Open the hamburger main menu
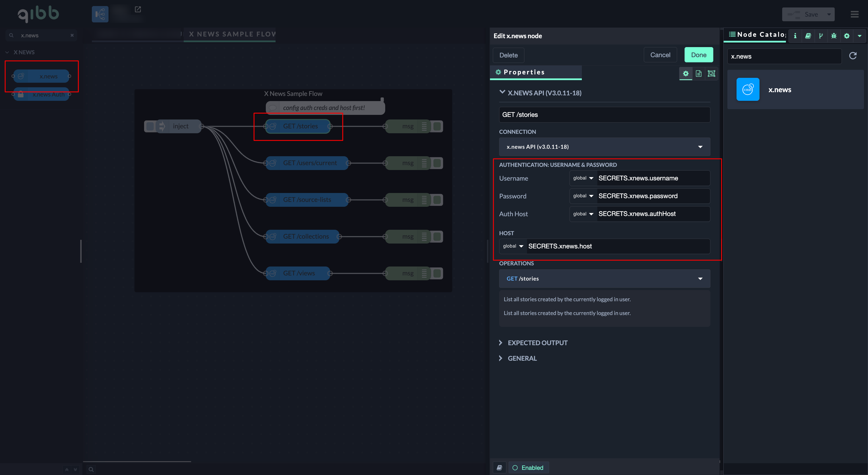 coord(854,14)
